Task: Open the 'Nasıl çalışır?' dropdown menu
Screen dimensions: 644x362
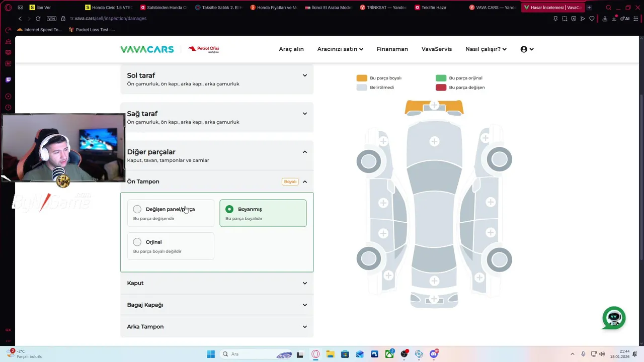Action: click(486, 49)
